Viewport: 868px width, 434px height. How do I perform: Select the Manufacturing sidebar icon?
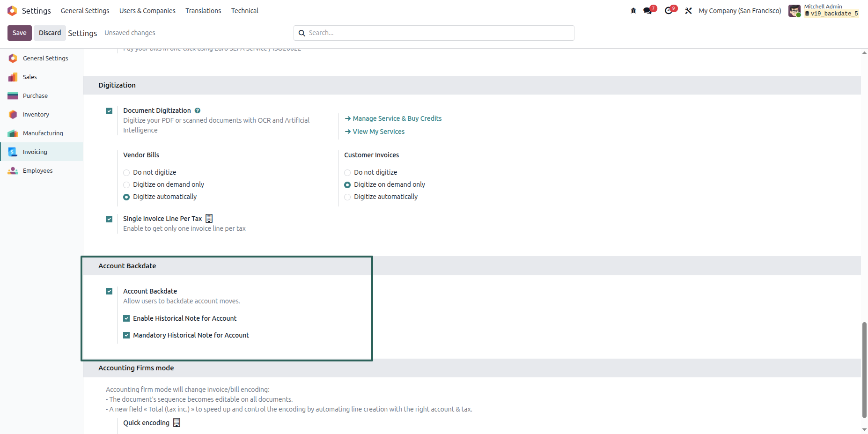pyautogui.click(x=13, y=133)
